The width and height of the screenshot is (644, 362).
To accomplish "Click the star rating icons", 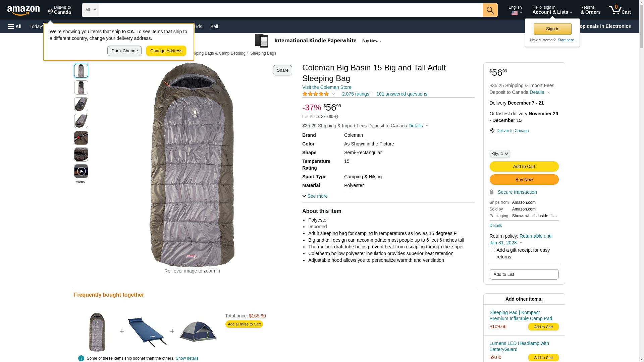I will (316, 94).
